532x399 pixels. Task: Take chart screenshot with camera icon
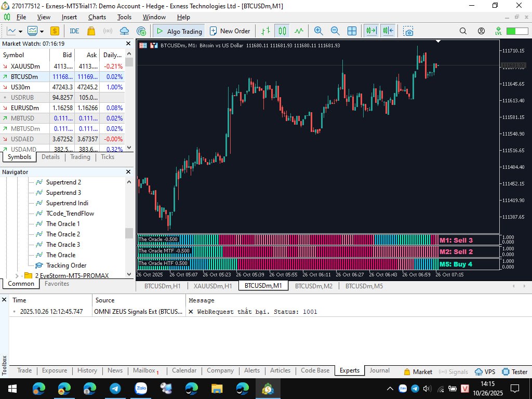pos(408,31)
